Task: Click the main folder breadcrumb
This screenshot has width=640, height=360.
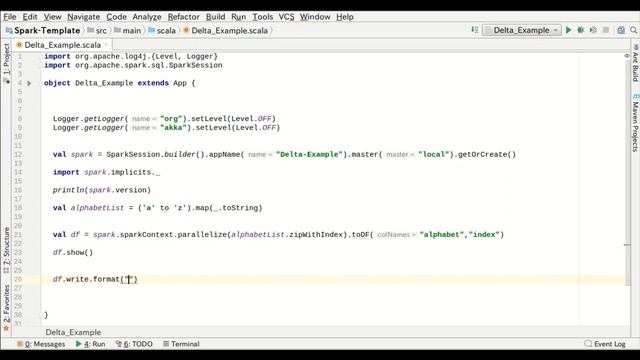Action: pos(128,31)
